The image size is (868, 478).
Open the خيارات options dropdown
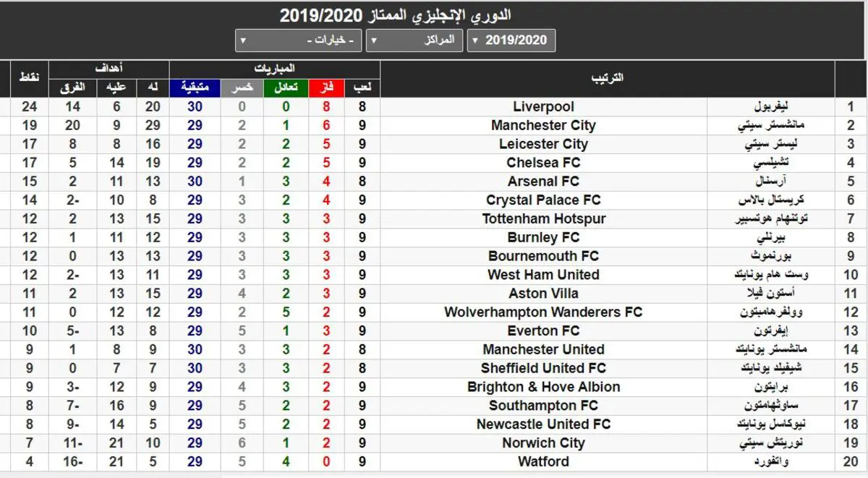[x=299, y=40]
